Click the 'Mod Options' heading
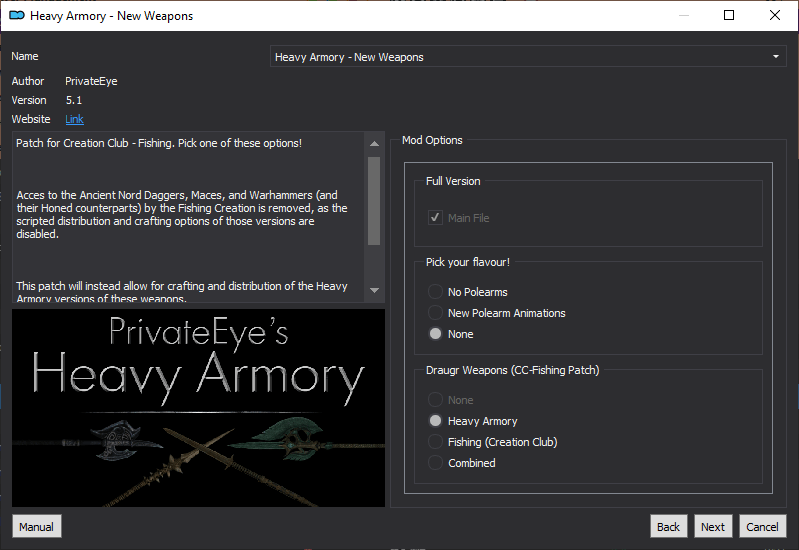Image resolution: width=799 pixels, height=550 pixels. [432, 140]
